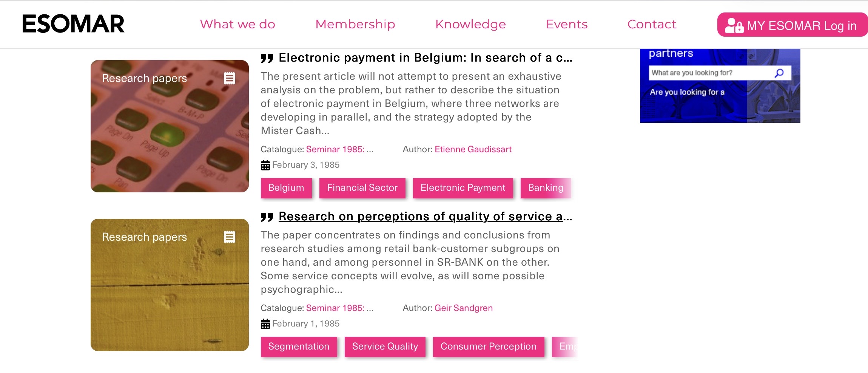Click calendar icon next to February 3, 1985

point(265,165)
